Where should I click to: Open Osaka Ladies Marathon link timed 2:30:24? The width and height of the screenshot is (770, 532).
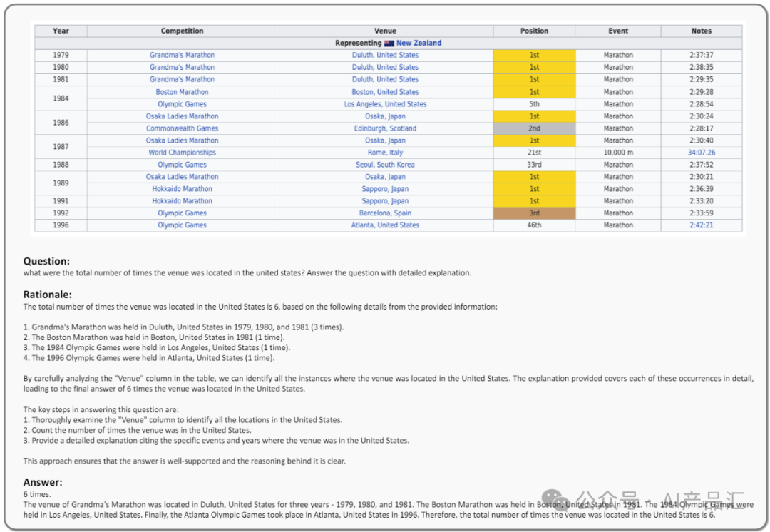[183, 116]
